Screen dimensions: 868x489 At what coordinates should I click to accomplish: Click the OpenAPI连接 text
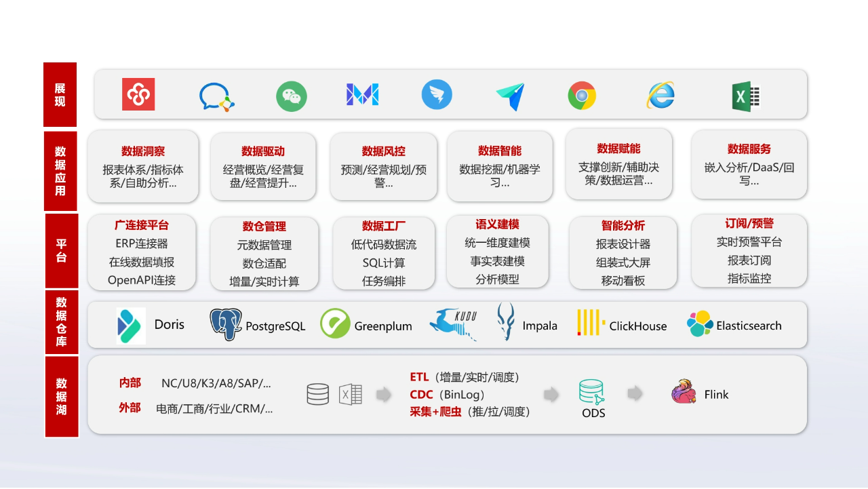click(x=142, y=280)
